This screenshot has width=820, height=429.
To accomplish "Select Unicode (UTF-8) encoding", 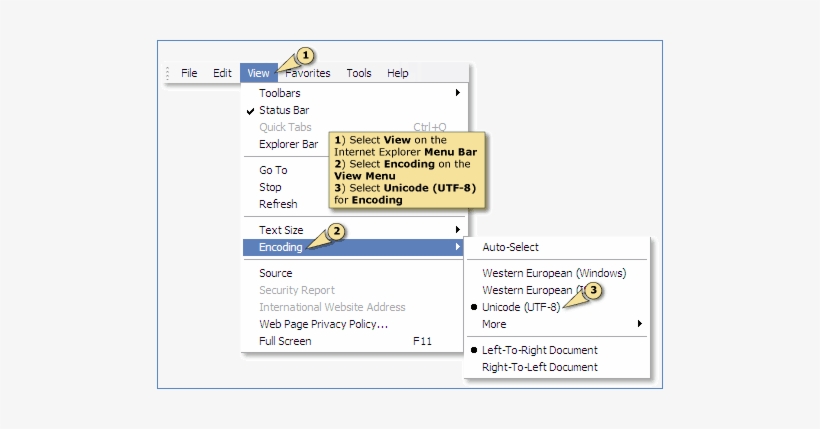I will 557,307.
